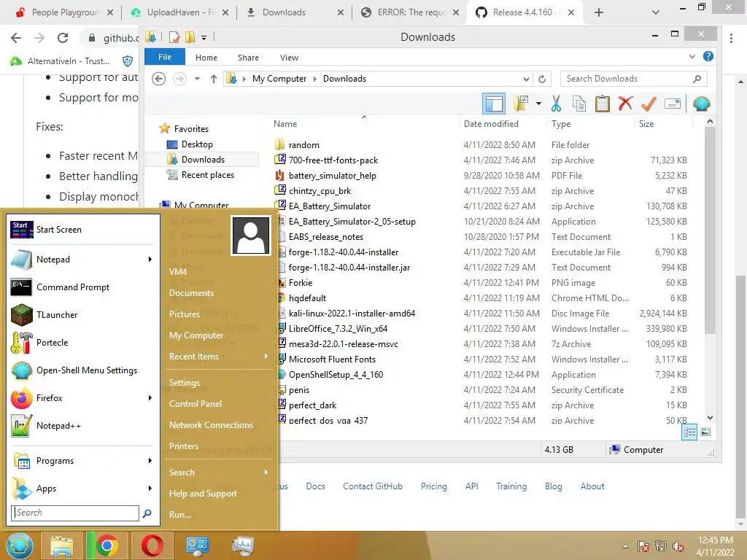Open Control Panel from start menu
Viewport: 747px width, 560px height.
click(x=196, y=404)
